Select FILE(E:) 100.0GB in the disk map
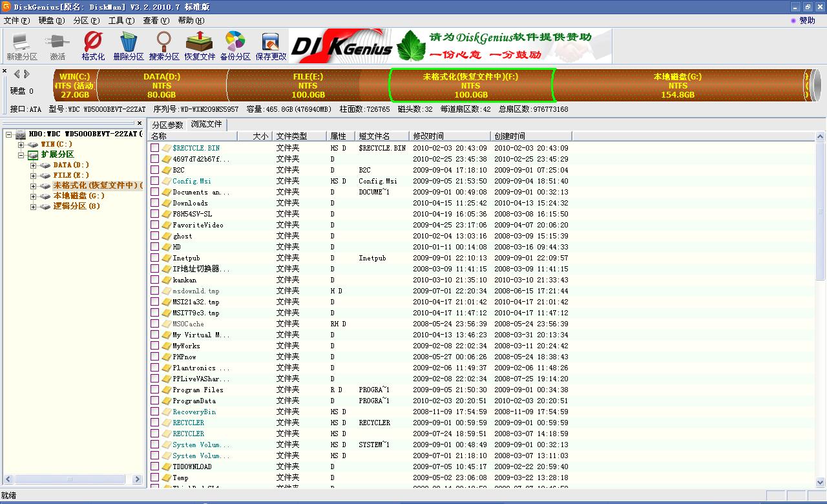 pos(308,85)
